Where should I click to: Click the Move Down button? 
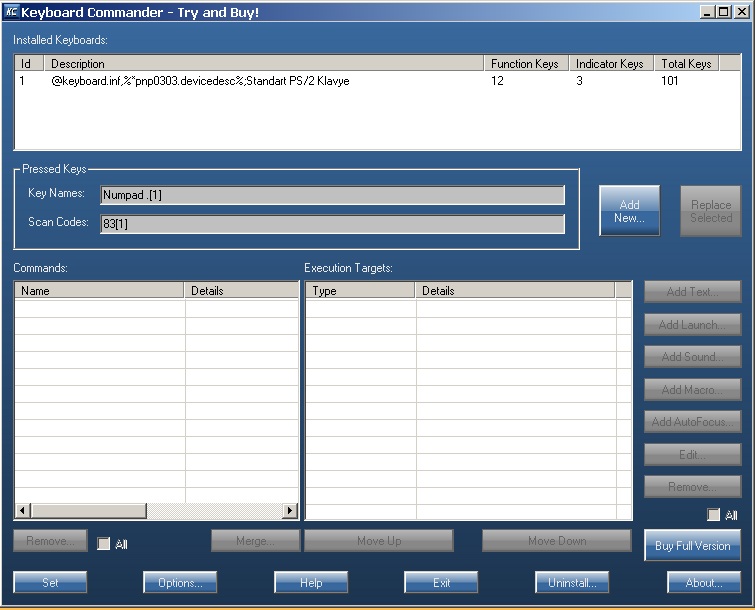557,541
